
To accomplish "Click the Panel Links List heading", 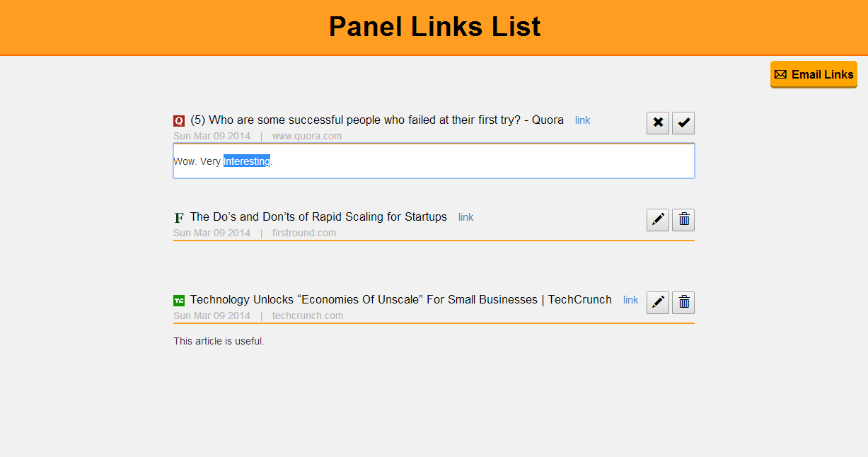I will 434,27.
